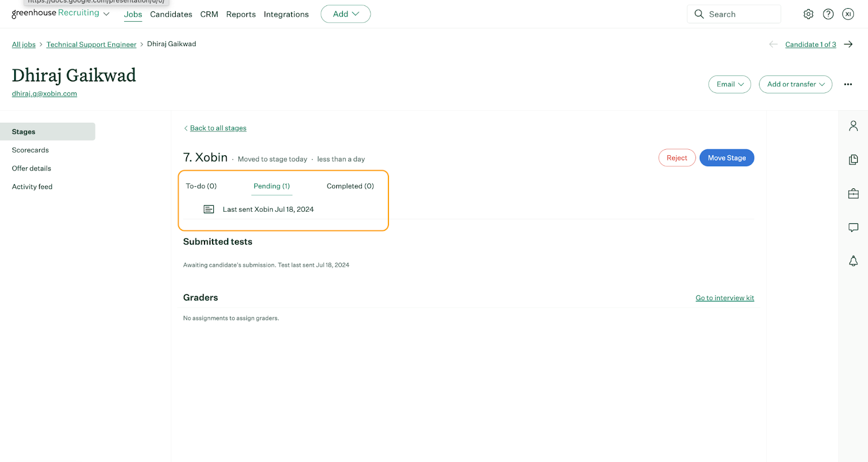Select Stages in the left sidebar
Image resolution: width=868 pixels, height=462 pixels.
48,131
